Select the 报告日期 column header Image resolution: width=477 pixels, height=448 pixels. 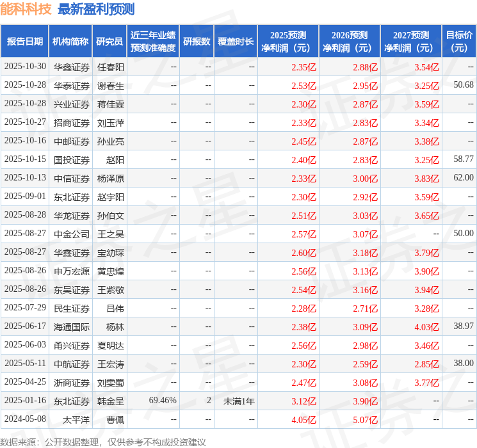24,42
